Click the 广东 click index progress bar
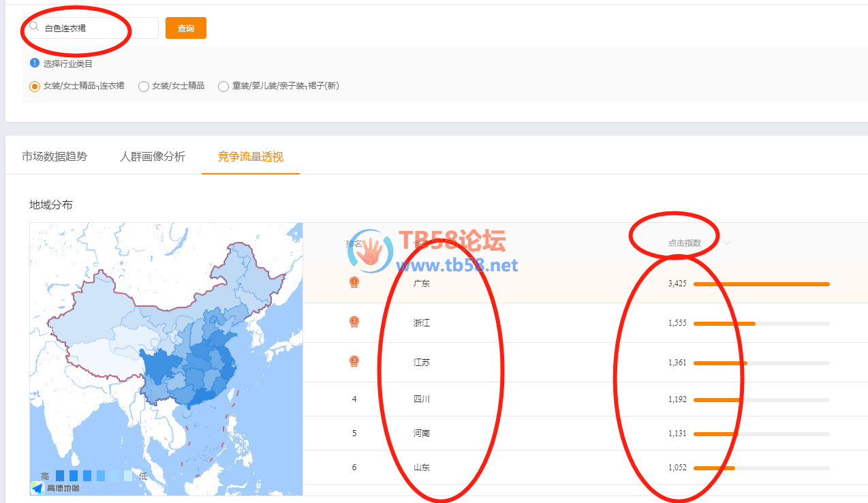 (x=761, y=284)
